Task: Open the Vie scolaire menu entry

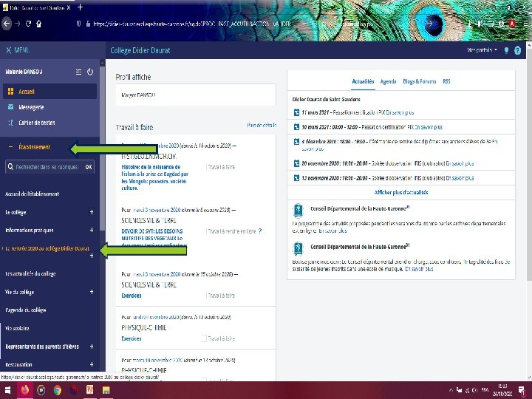Action: pyautogui.click(x=17, y=328)
